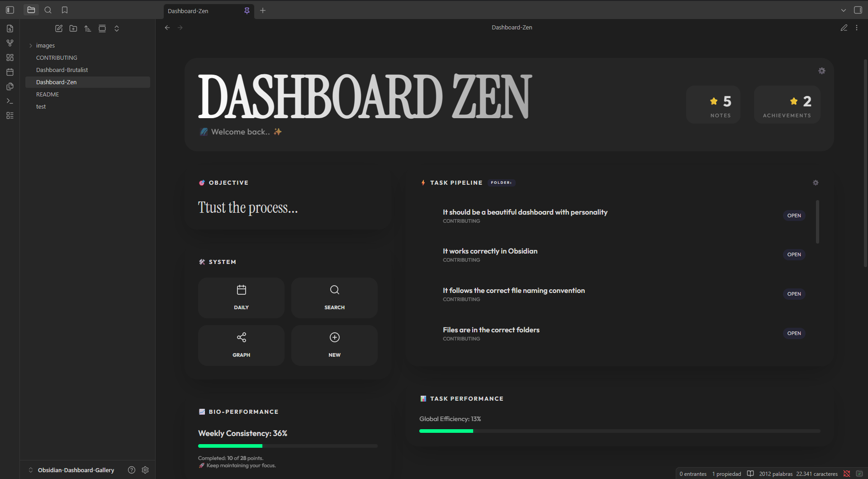
Task: Open the test note
Action: [88, 106]
